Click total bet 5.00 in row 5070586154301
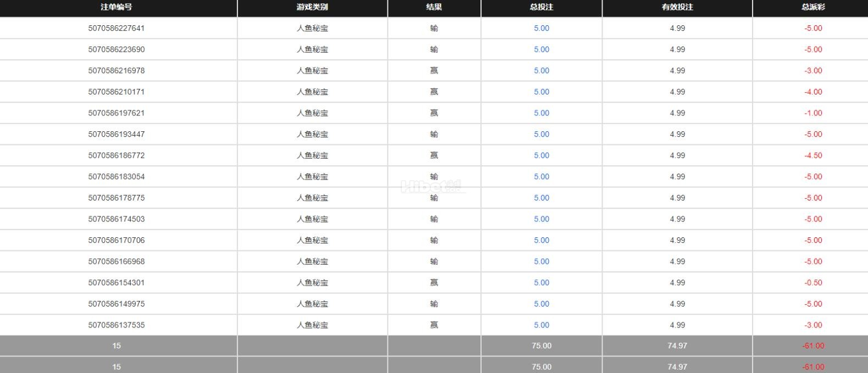 pyautogui.click(x=541, y=282)
